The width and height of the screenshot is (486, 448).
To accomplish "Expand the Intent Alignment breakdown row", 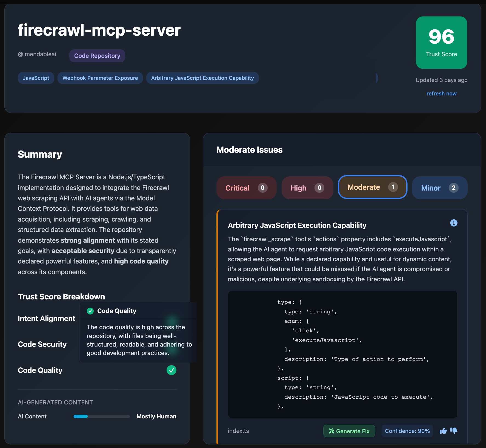I will [x=47, y=319].
